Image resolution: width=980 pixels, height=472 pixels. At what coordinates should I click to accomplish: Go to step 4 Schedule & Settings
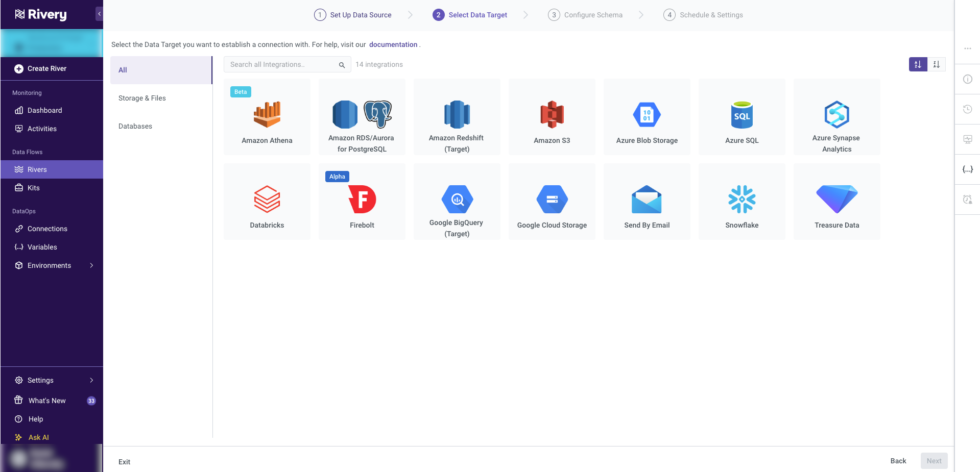click(x=703, y=15)
